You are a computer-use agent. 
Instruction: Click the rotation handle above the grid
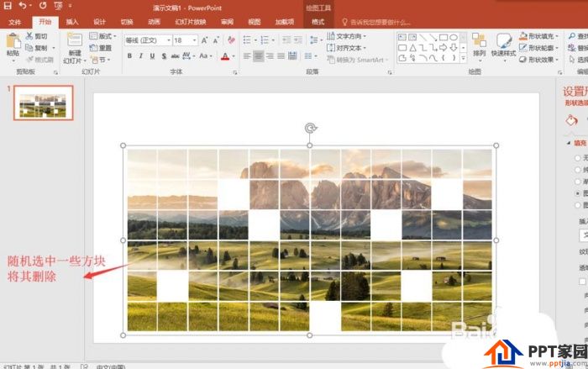pos(311,129)
